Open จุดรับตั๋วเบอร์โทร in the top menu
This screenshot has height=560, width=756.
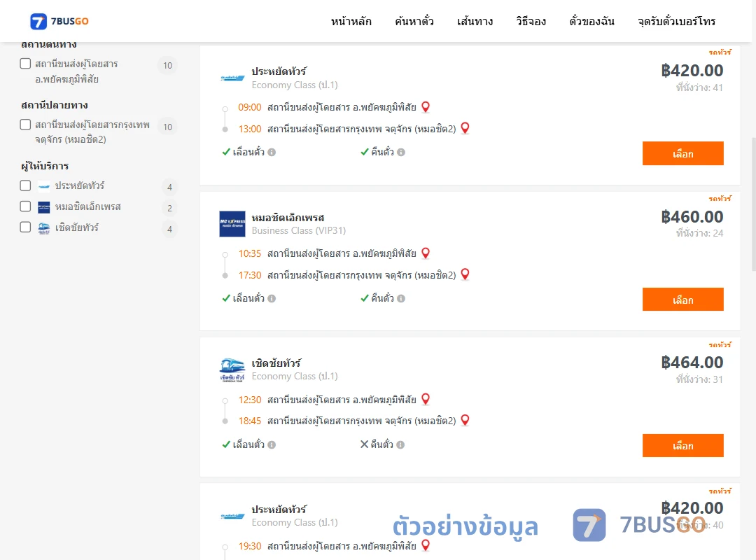676,21
